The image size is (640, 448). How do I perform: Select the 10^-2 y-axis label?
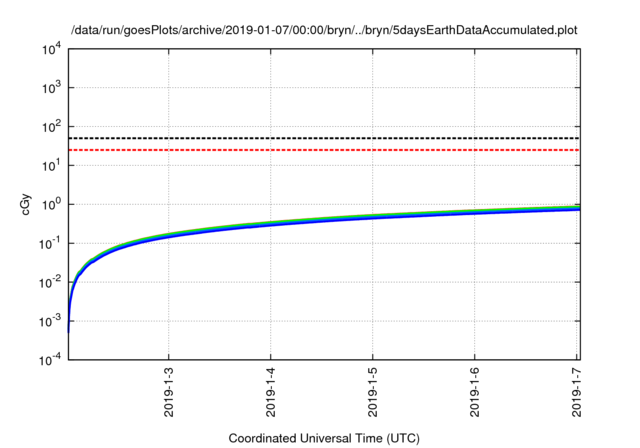pyautogui.click(x=50, y=282)
